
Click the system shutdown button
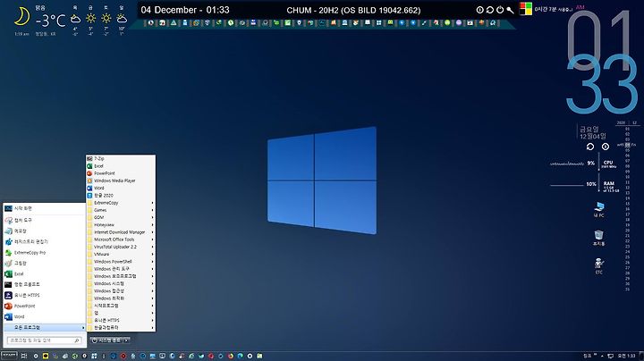coord(106,340)
